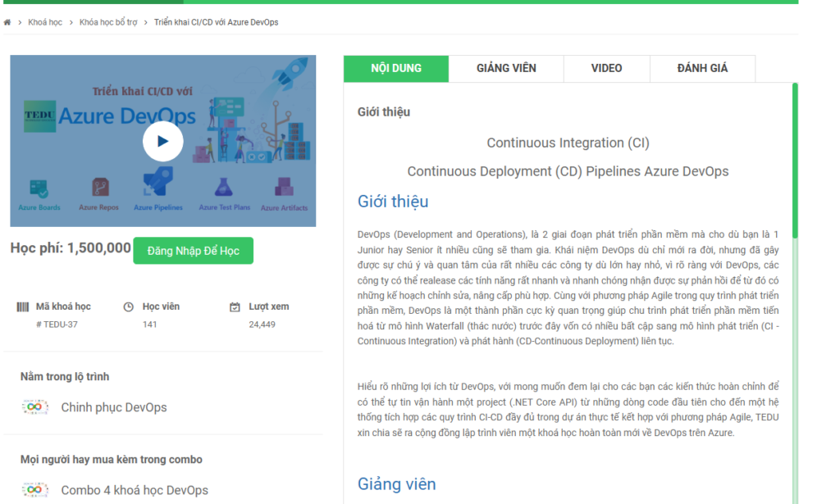
Task: Select the ĐÁNH GIÁ tab
Action: [x=702, y=68]
